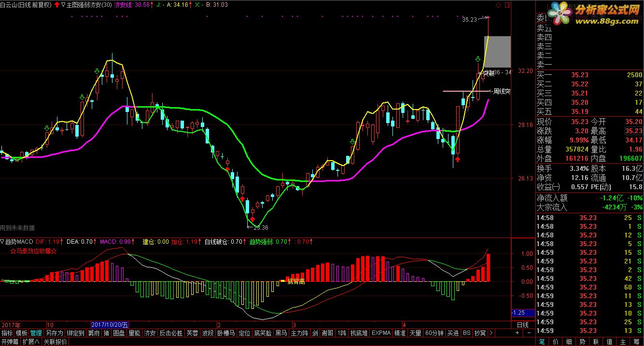This screenshot has height=346, width=644.
Task: Select the 量能 indicator tab
Action: [135, 333]
